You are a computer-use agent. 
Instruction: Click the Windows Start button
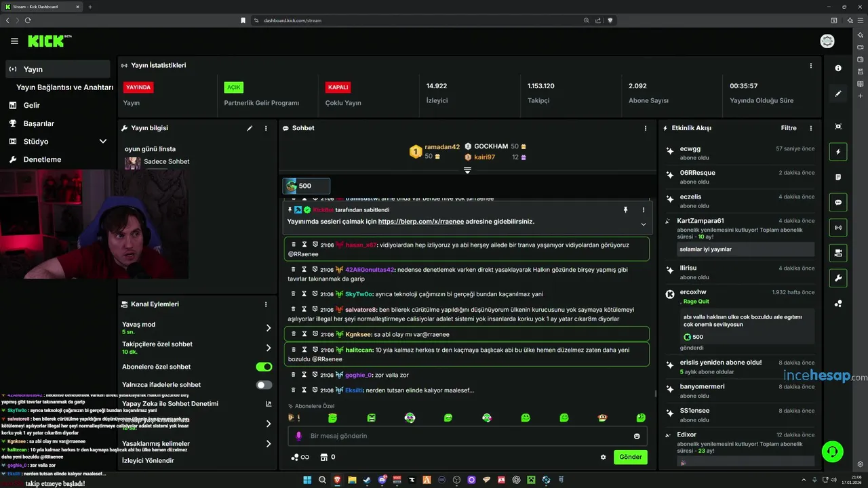[307, 480]
